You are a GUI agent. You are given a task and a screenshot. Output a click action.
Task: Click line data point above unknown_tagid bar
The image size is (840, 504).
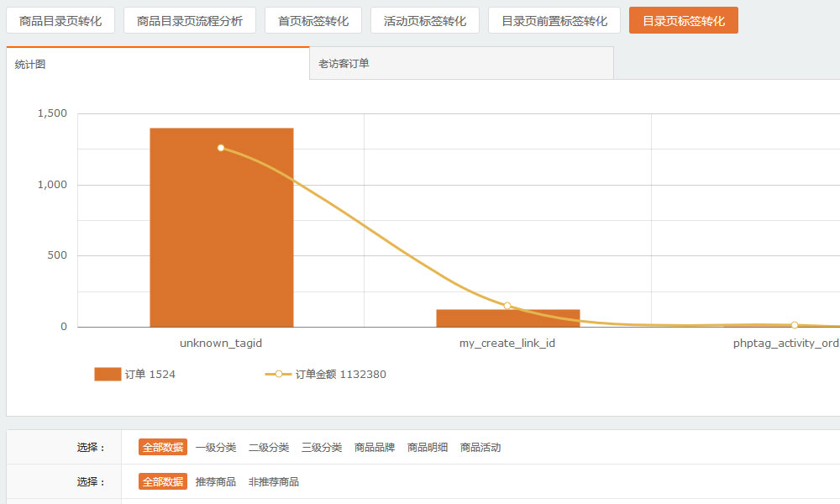(221, 148)
